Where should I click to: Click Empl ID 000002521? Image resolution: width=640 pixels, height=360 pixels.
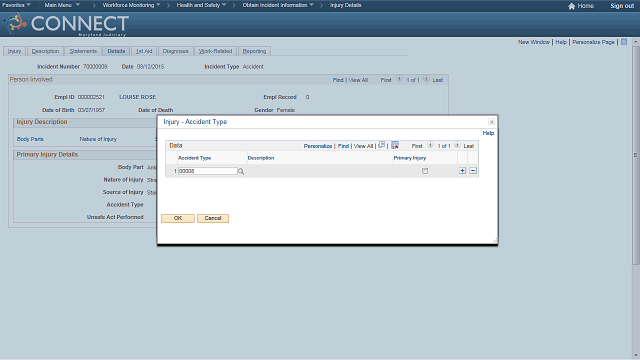pyautogui.click(x=91, y=97)
